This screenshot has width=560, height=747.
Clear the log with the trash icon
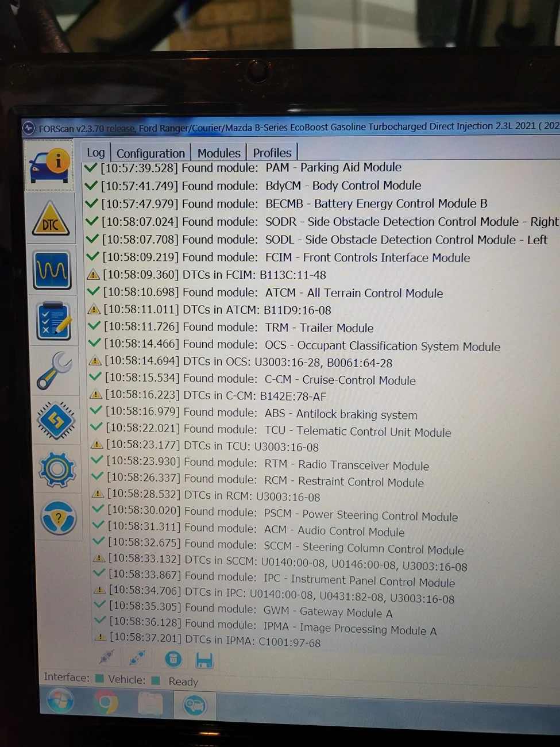click(x=173, y=659)
